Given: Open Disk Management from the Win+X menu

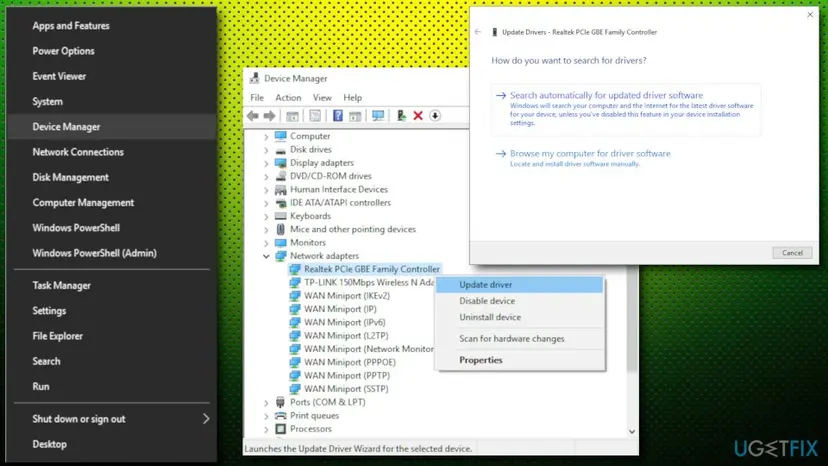Looking at the screenshot, I should tap(112, 178).
